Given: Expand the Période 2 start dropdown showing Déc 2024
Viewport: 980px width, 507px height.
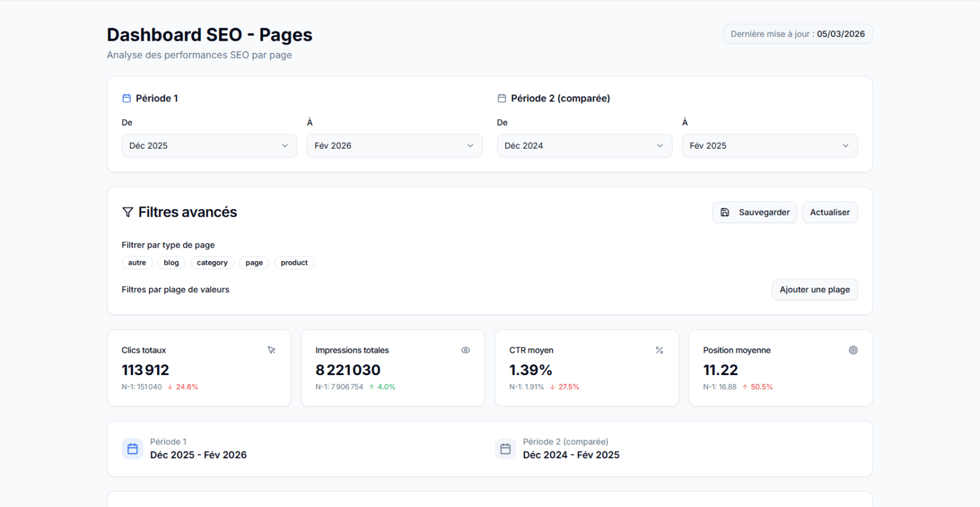Looking at the screenshot, I should click(584, 145).
